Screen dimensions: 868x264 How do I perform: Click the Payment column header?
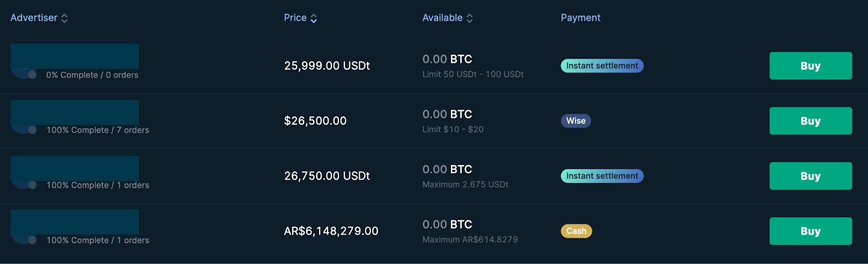(580, 18)
